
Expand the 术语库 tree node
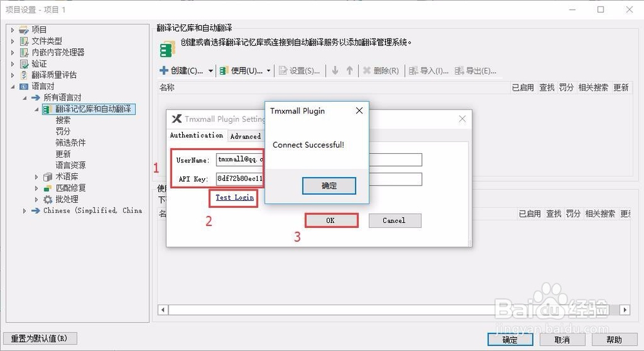coord(36,177)
